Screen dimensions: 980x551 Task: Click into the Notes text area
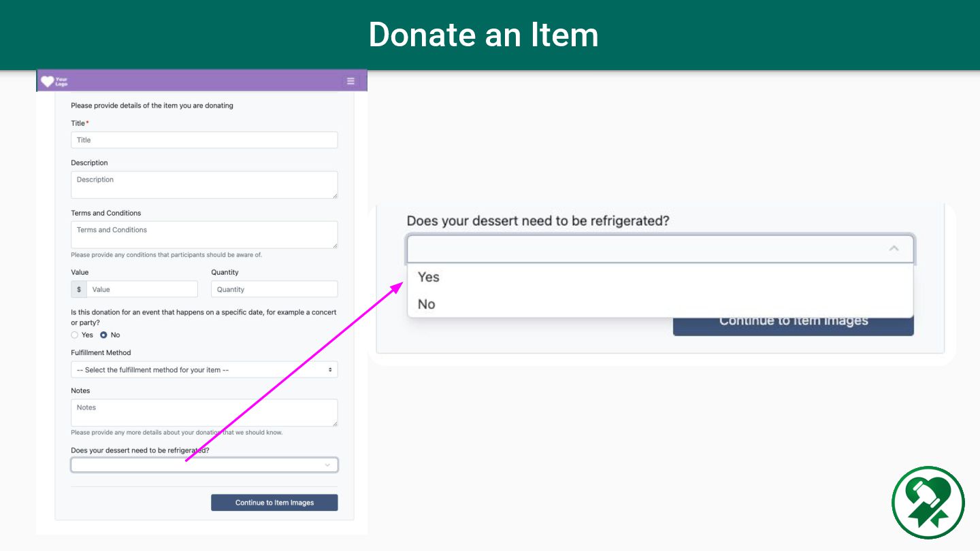(204, 413)
